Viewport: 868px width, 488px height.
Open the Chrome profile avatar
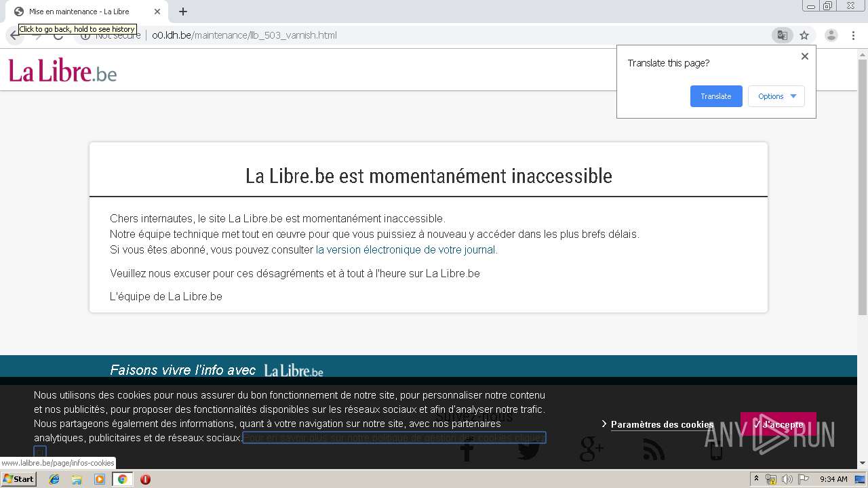(x=831, y=35)
